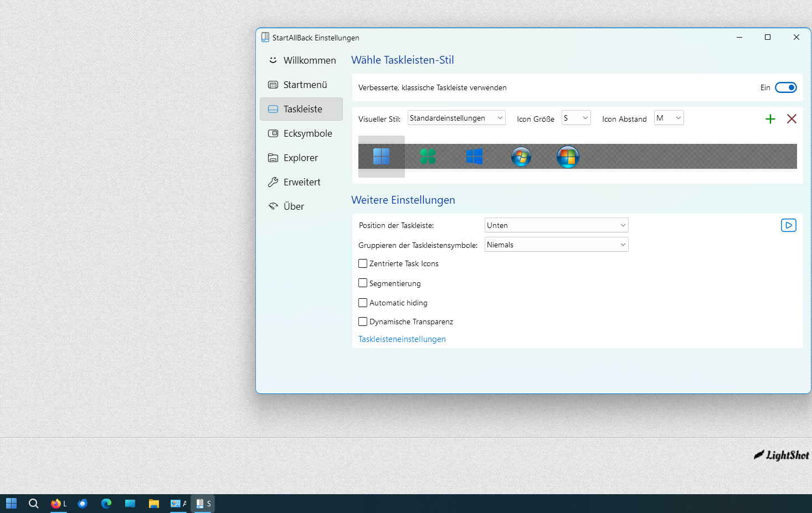
Task: Switch to Firefox on the taskbar
Action: (58, 504)
